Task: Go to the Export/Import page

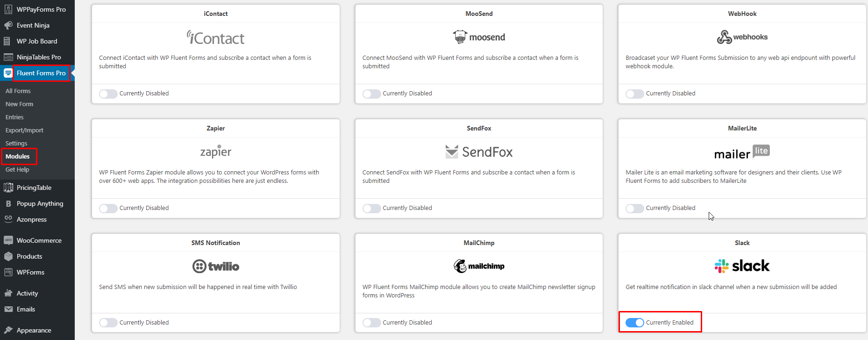Action: point(24,130)
